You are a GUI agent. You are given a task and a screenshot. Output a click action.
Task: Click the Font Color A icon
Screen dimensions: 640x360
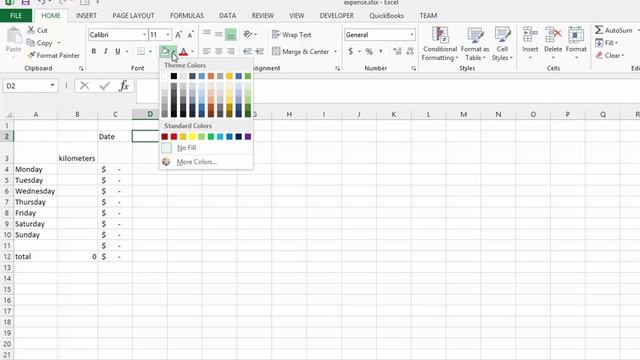(x=183, y=51)
